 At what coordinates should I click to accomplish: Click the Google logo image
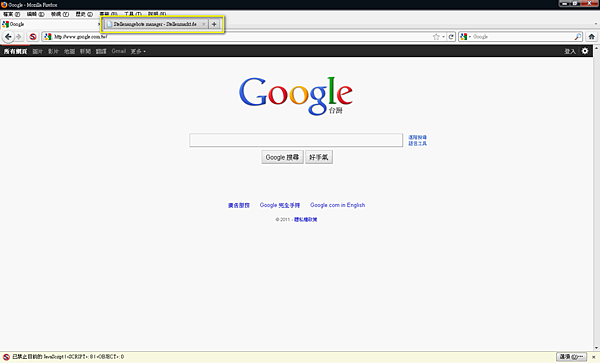coord(295,96)
